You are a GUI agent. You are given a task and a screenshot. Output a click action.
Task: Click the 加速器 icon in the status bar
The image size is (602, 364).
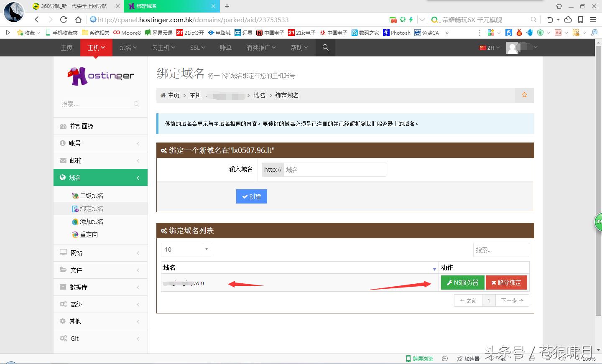459,358
